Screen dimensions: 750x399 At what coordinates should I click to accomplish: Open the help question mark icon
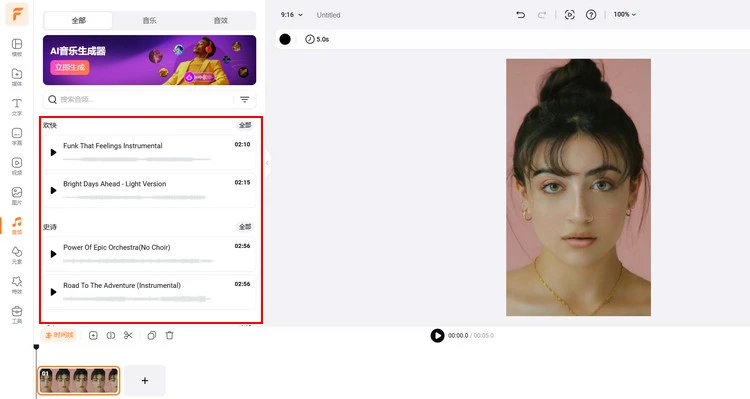tap(591, 15)
